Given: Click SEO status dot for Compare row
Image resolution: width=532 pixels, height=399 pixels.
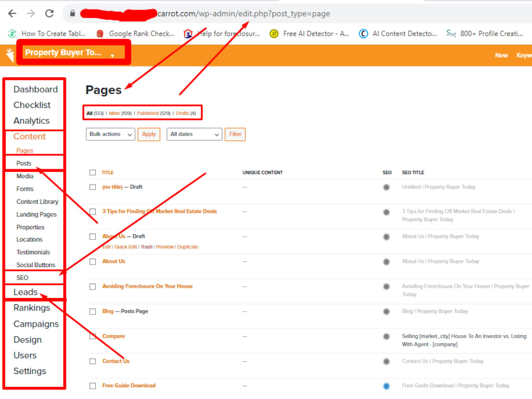Looking at the screenshot, I should (386, 337).
